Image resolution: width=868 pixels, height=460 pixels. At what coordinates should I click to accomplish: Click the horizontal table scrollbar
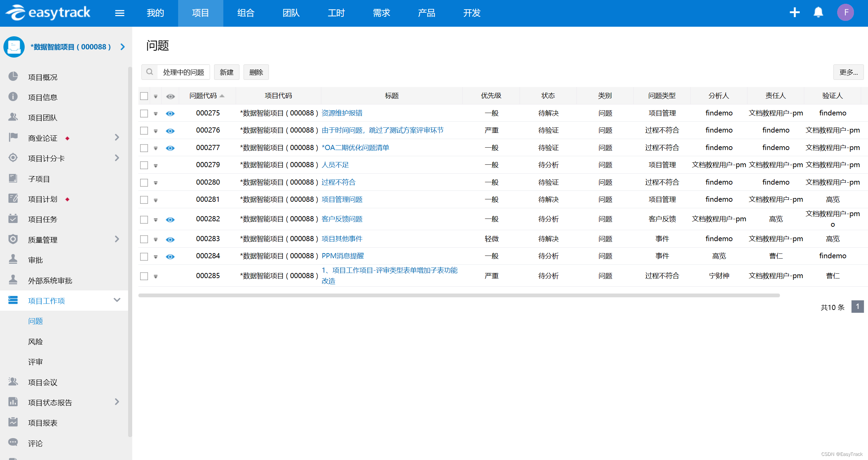click(x=459, y=295)
